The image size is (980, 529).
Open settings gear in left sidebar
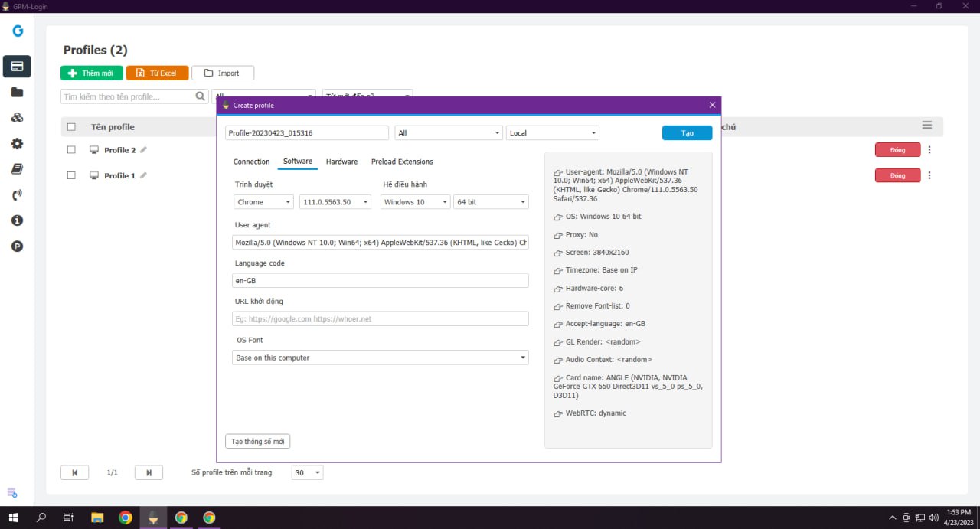[17, 144]
